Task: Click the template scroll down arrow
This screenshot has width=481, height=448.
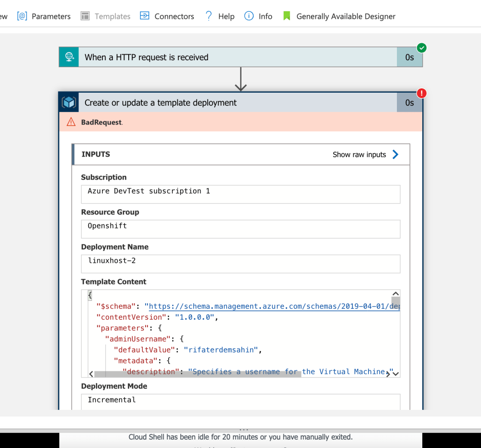Action: [396, 374]
